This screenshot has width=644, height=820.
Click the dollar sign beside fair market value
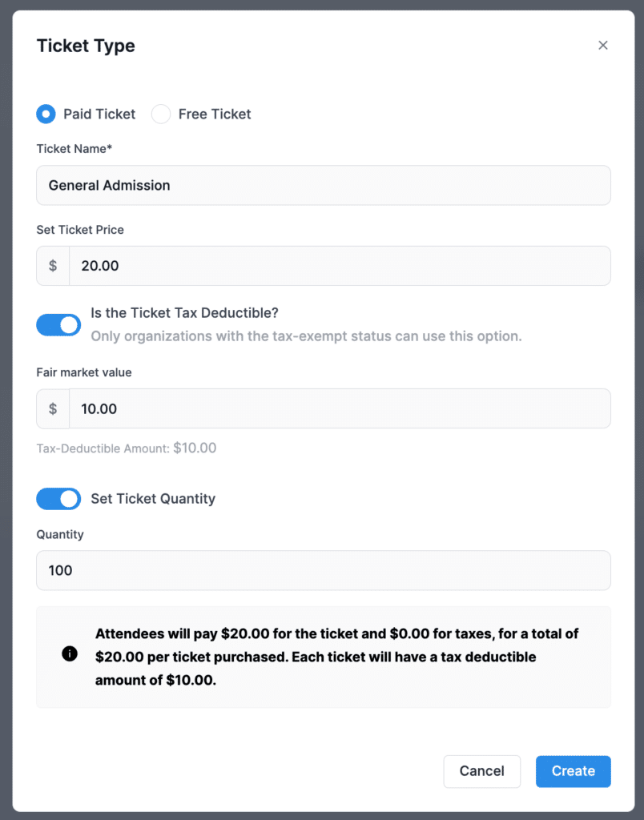click(52, 408)
